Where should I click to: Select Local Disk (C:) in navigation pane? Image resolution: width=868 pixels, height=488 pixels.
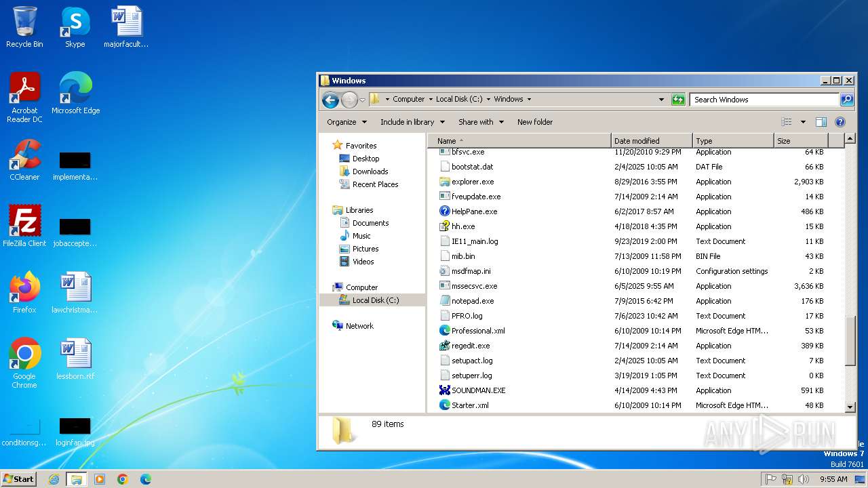click(376, 300)
